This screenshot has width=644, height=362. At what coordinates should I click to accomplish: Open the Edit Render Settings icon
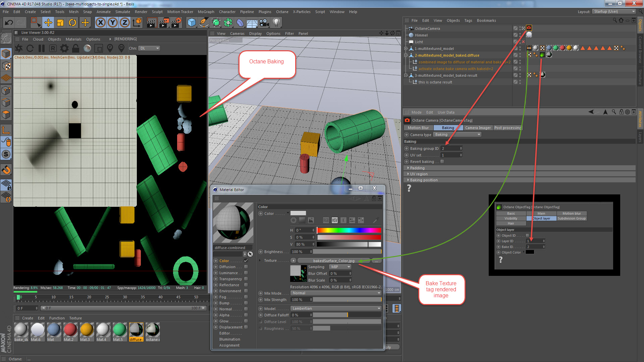point(176,23)
